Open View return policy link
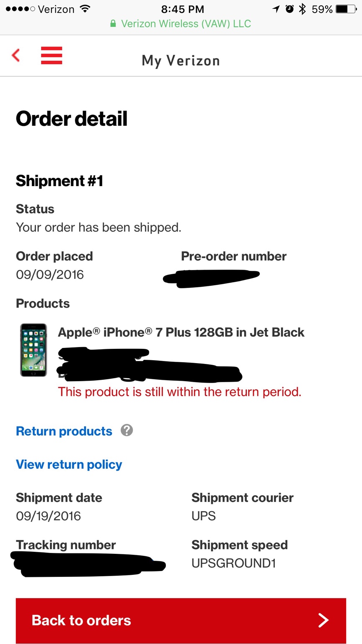This screenshot has width=362, height=644. [x=69, y=465]
